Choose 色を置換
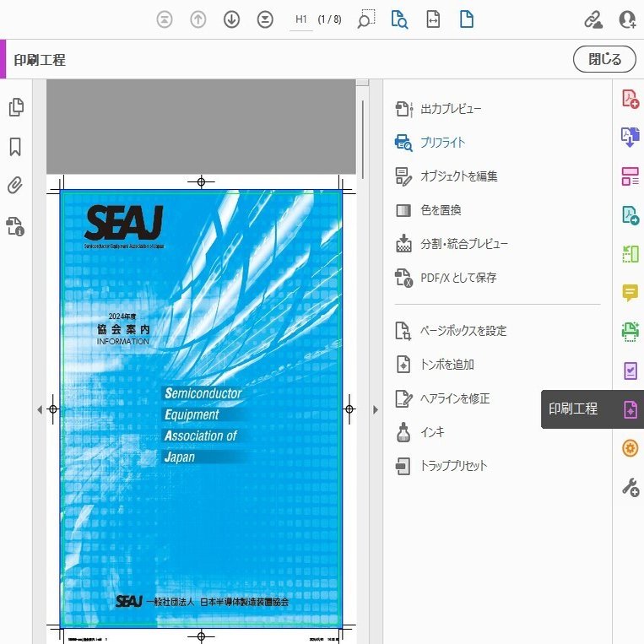The width and height of the screenshot is (644, 644). [428, 210]
